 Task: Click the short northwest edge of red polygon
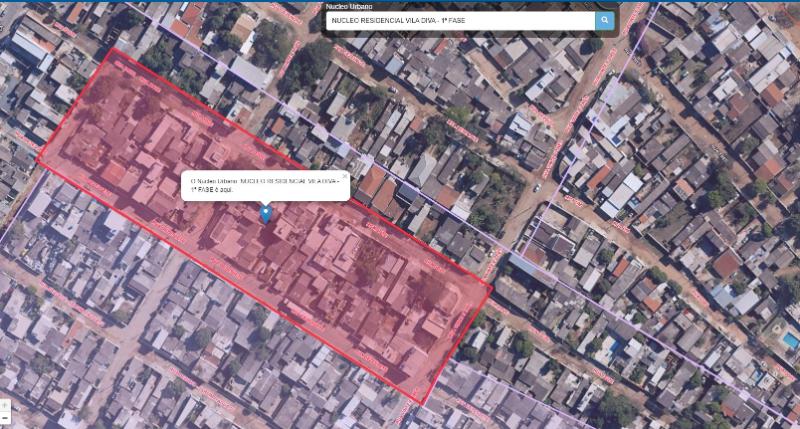(75, 105)
